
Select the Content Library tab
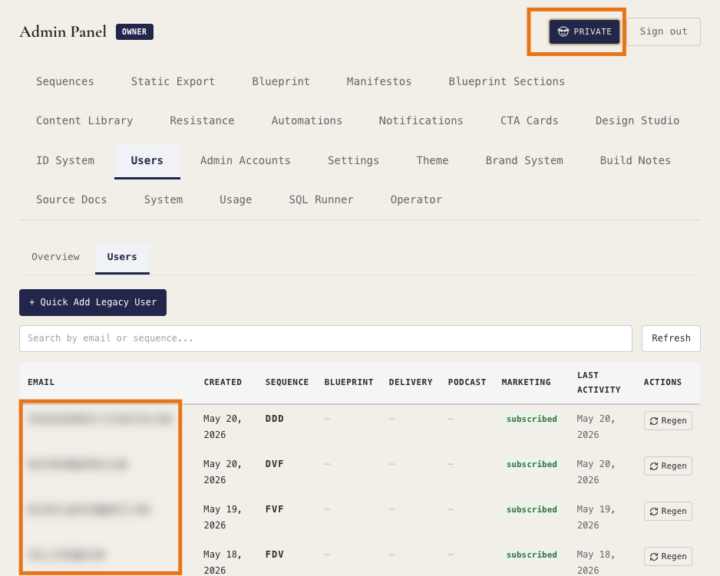coord(84,120)
